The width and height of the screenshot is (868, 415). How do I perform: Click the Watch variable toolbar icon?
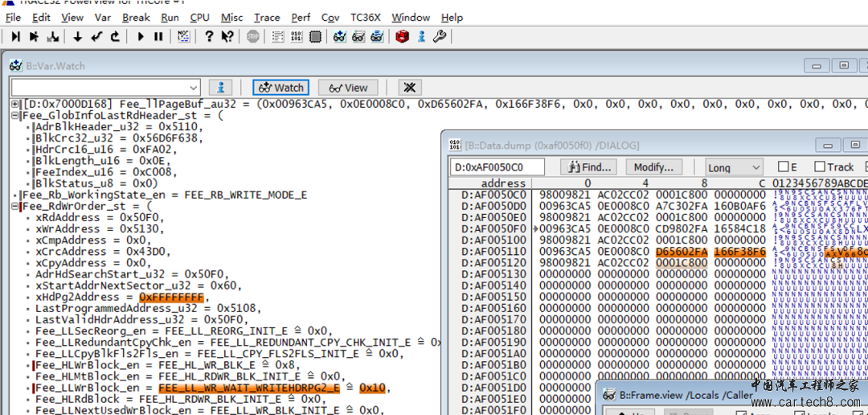[340, 36]
